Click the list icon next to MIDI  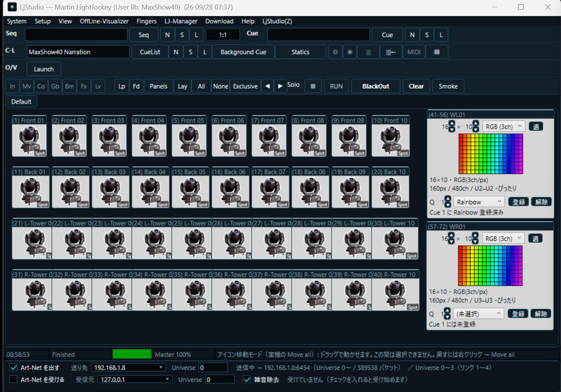(x=437, y=52)
